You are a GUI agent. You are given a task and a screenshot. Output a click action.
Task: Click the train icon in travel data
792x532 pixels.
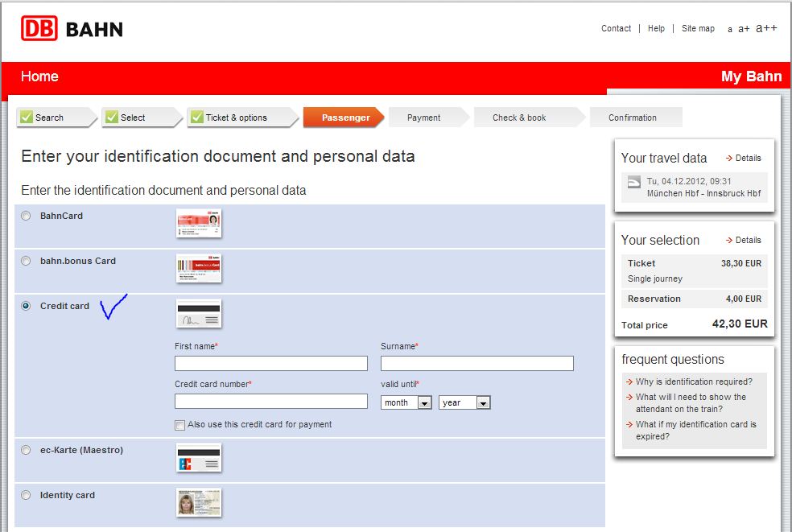[x=634, y=182]
